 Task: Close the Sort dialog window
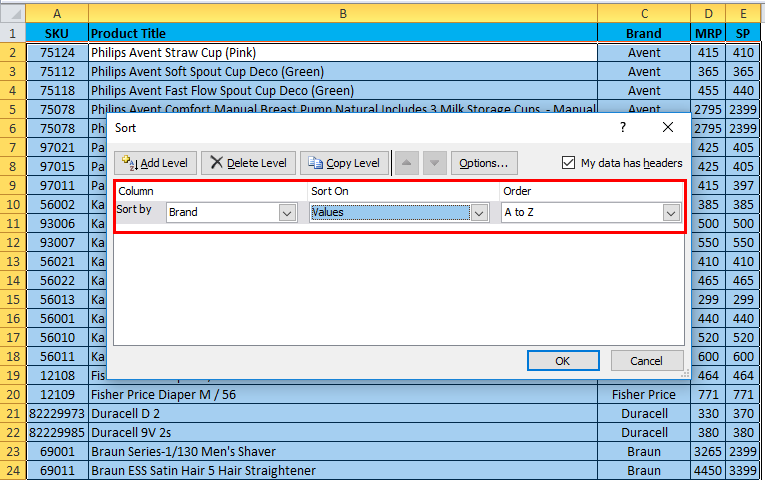(x=668, y=127)
